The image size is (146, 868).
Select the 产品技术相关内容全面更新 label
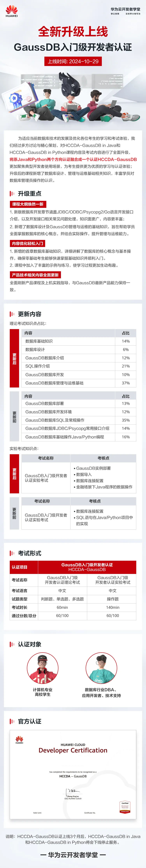pos(35,275)
